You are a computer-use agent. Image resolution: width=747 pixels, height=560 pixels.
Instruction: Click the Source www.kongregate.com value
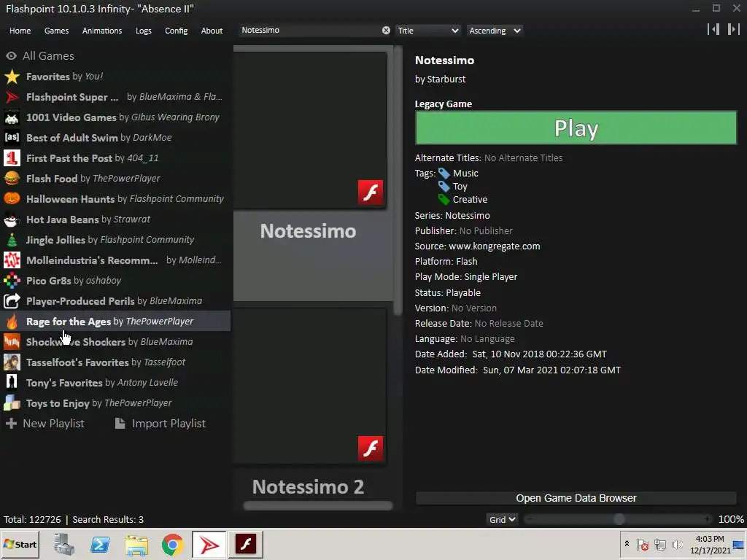coord(495,246)
